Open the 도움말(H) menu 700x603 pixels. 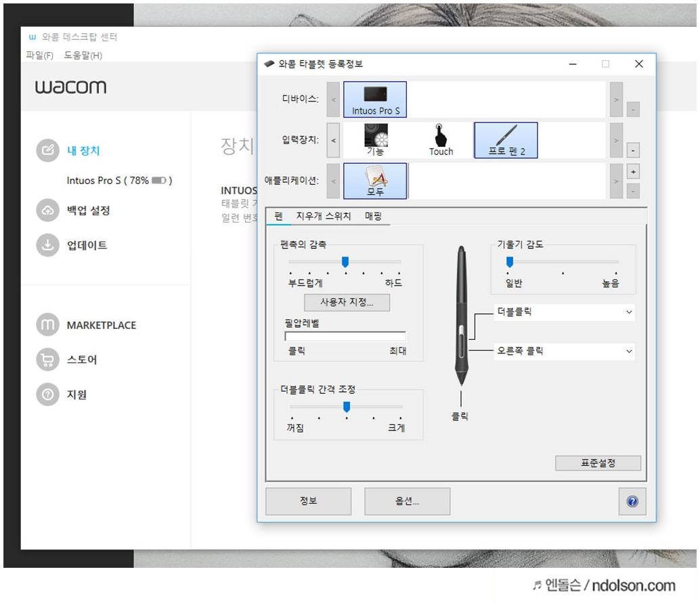(x=83, y=55)
